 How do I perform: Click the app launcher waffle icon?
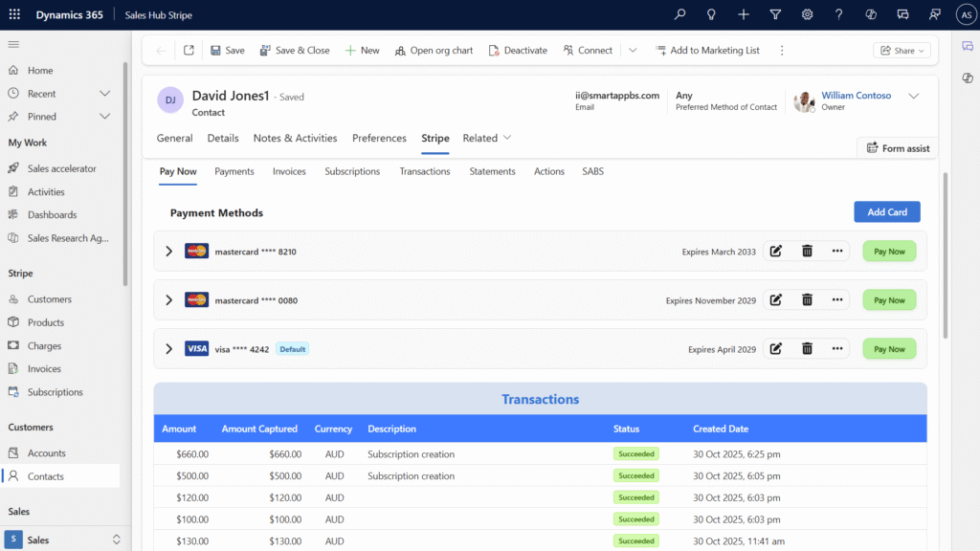(14, 14)
